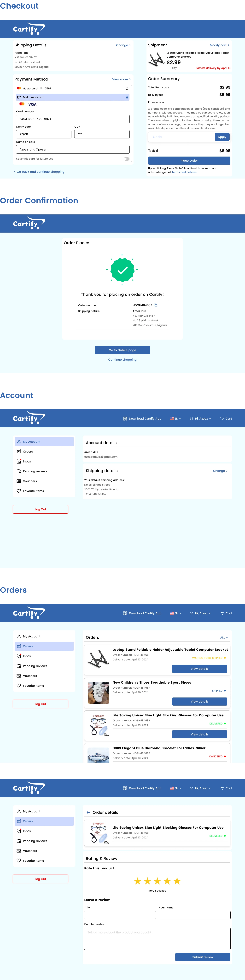Open the EN language dropdown on the Order details screen
The width and height of the screenshot is (245, 980).
pyautogui.click(x=176, y=788)
